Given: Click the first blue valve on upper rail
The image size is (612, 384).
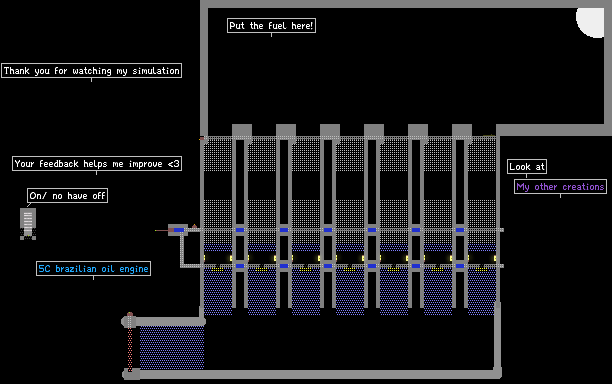Looking at the screenshot, I should coord(240,230).
